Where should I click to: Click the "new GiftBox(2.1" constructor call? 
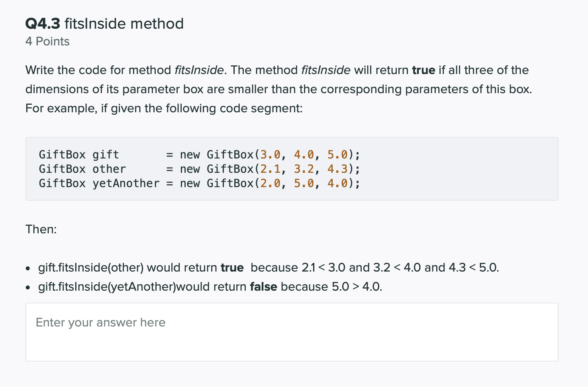pyautogui.click(x=230, y=169)
